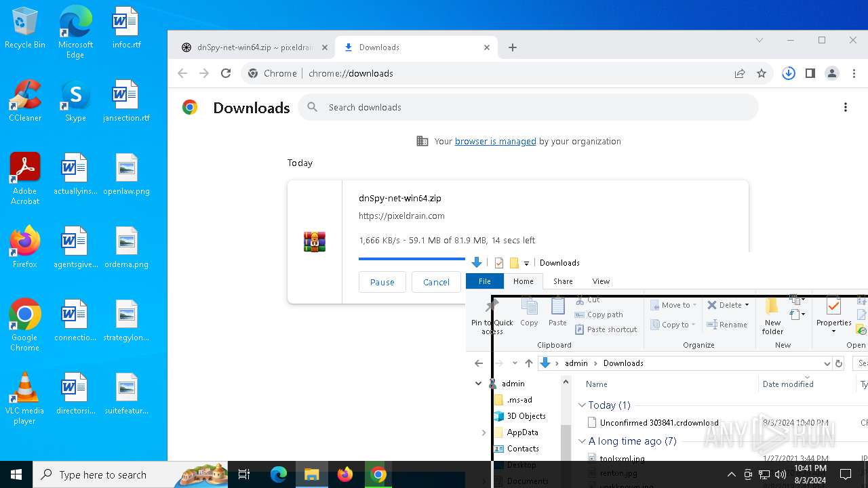Open CCleaner desktop shortcut
Image resolution: width=868 pixels, height=488 pixels.
(x=25, y=102)
